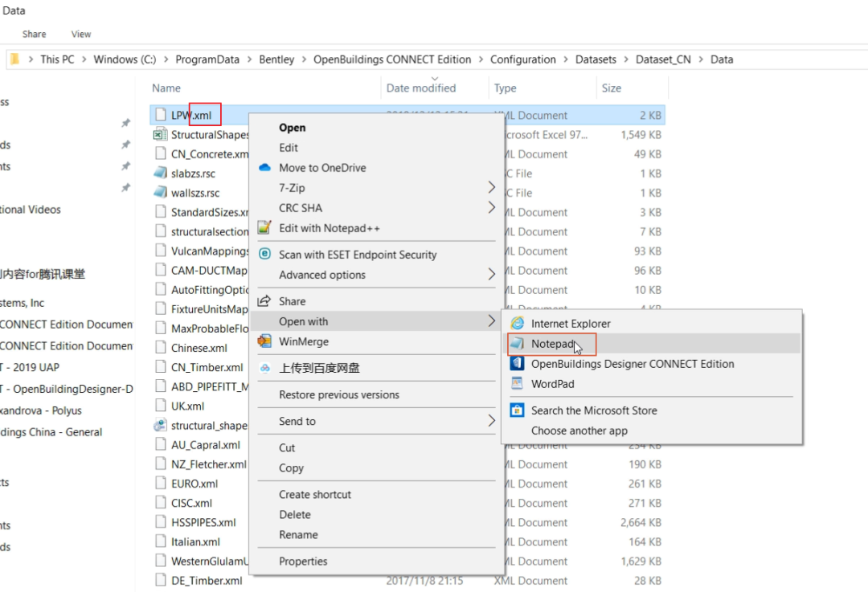The height and width of the screenshot is (592, 868).
Task: Go to ProgramData in the breadcrumb path
Action: click(x=207, y=59)
